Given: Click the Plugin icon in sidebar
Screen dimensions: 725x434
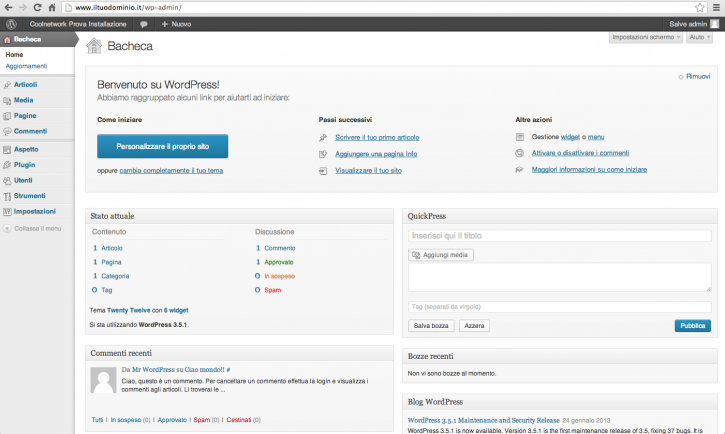Looking at the screenshot, I should pos(7,165).
